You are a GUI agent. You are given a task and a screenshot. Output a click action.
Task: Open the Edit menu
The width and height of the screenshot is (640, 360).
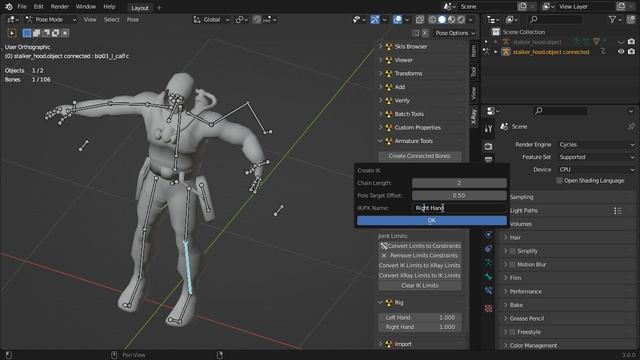[38, 7]
